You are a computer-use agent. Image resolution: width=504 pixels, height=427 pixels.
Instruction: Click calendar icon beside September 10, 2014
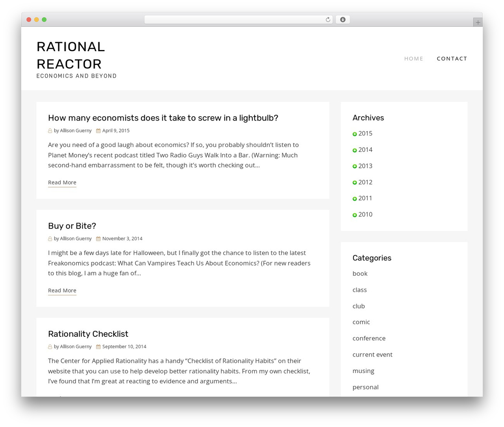pyautogui.click(x=98, y=347)
